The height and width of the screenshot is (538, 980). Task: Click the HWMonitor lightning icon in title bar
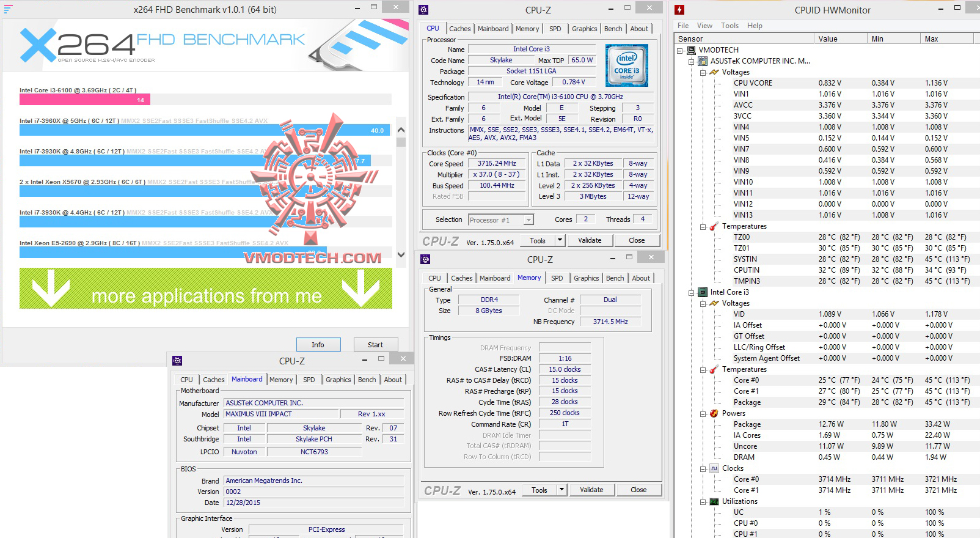tap(679, 10)
